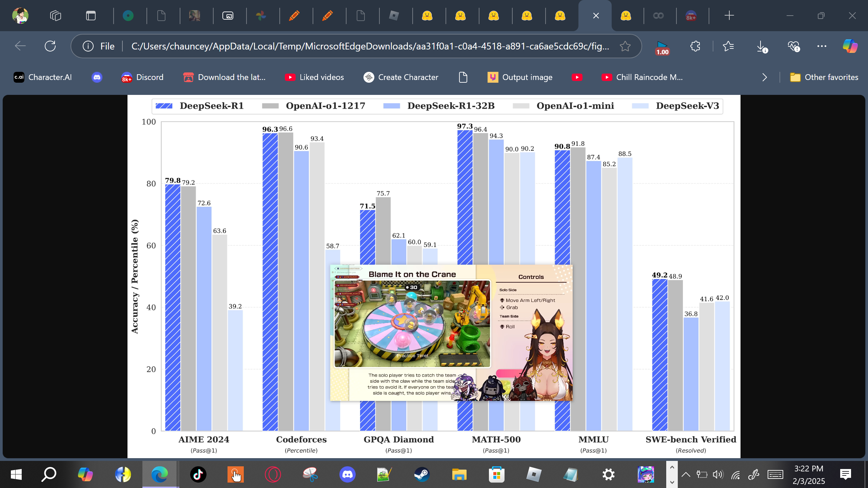Open the Windows Start menu
The image size is (868, 488).
click(x=16, y=474)
